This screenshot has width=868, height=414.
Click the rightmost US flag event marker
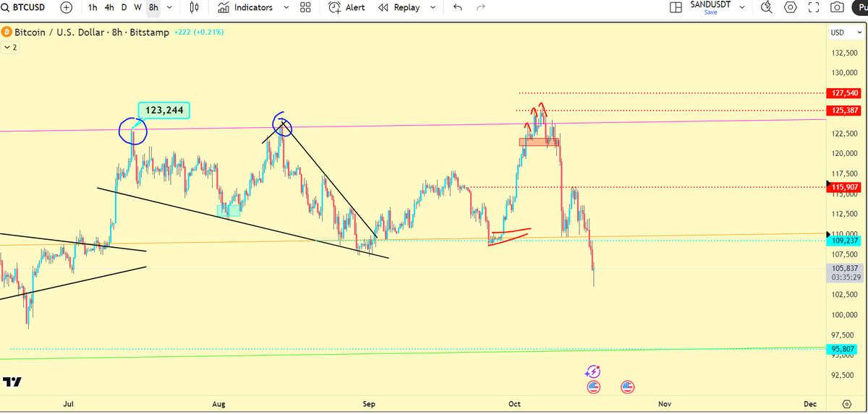pyautogui.click(x=627, y=387)
